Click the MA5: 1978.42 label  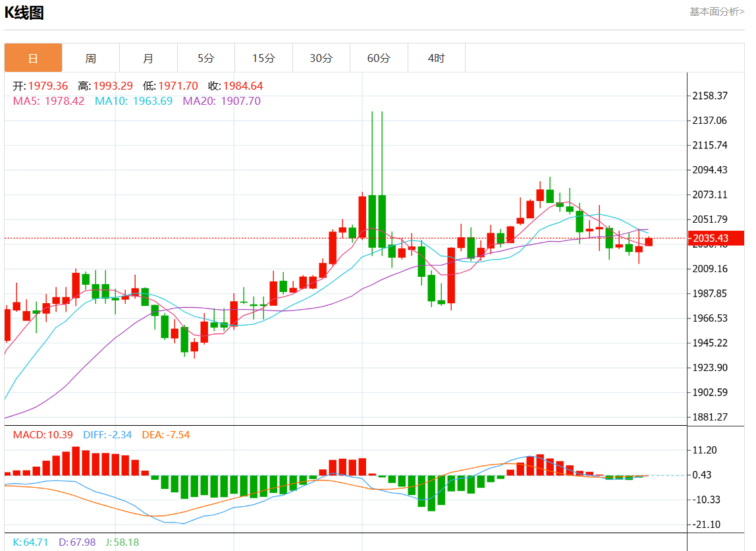(49, 101)
